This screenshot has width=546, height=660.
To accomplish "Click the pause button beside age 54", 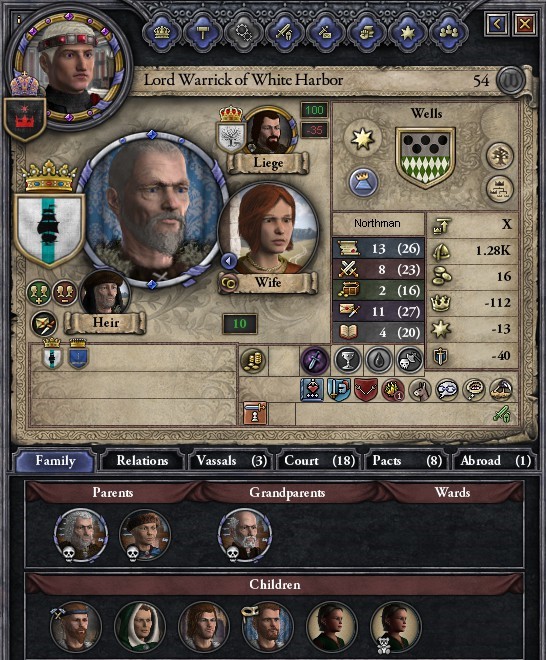I will click(510, 80).
